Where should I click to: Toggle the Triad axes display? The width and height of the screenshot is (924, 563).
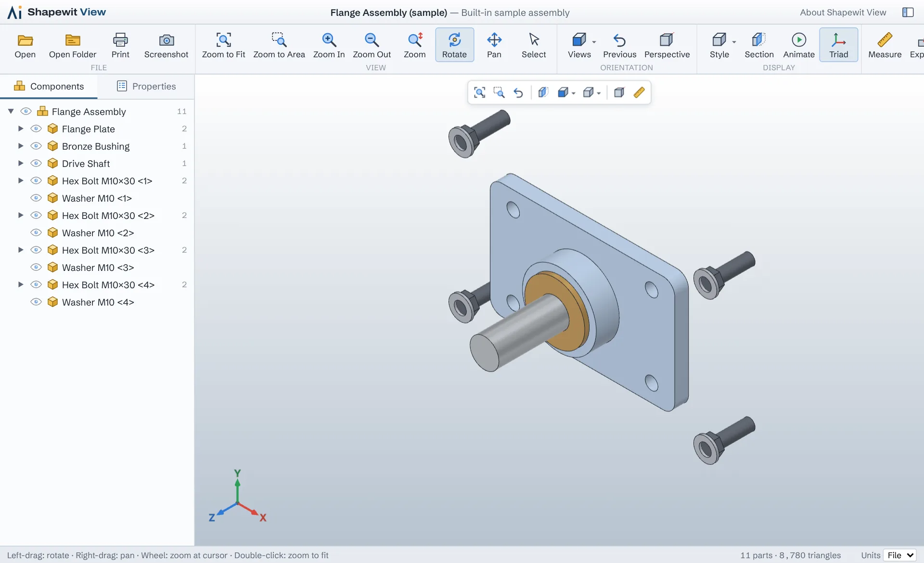pos(838,45)
